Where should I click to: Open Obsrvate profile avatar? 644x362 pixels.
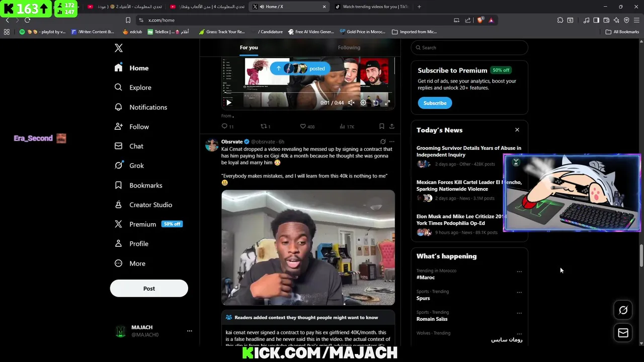point(212,145)
